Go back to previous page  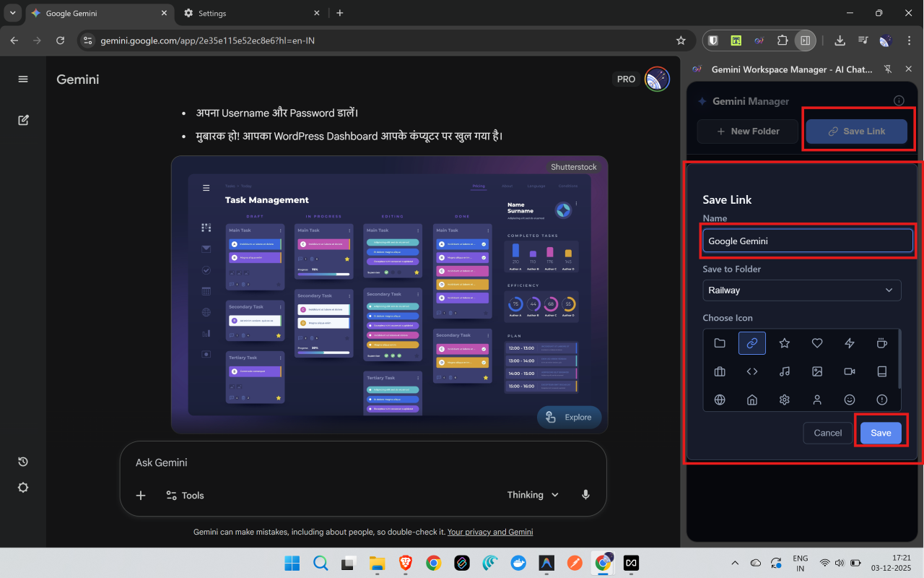point(14,40)
